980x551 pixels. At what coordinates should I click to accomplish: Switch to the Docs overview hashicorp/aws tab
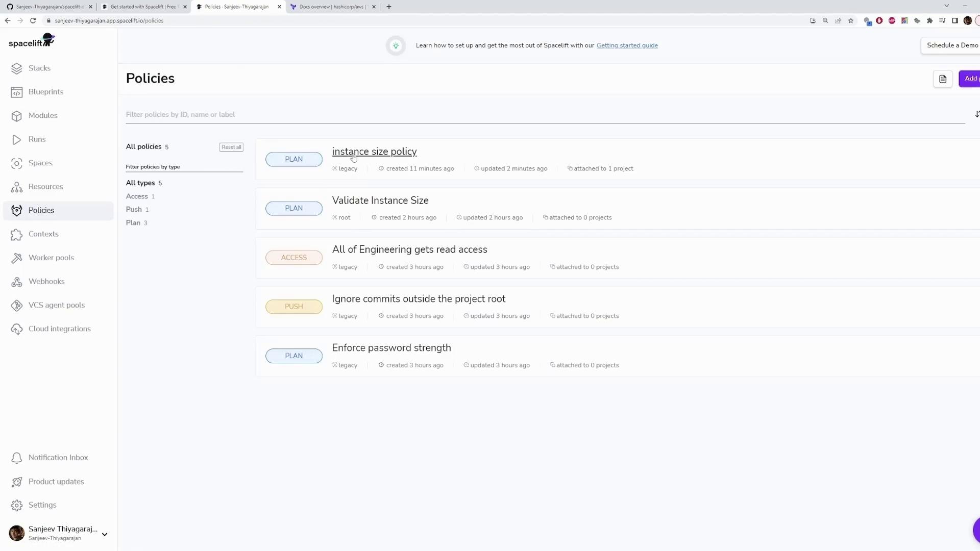[x=332, y=7]
